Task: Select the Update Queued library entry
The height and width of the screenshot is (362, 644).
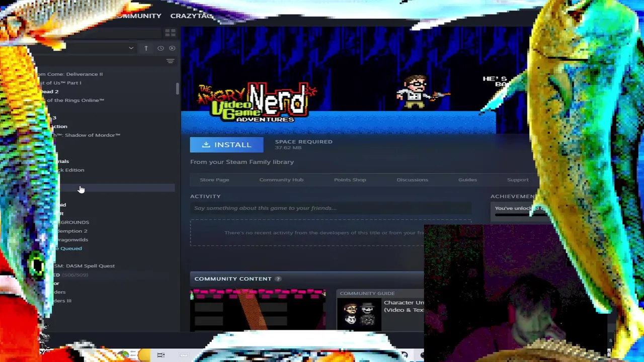Action: click(x=70, y=248)
